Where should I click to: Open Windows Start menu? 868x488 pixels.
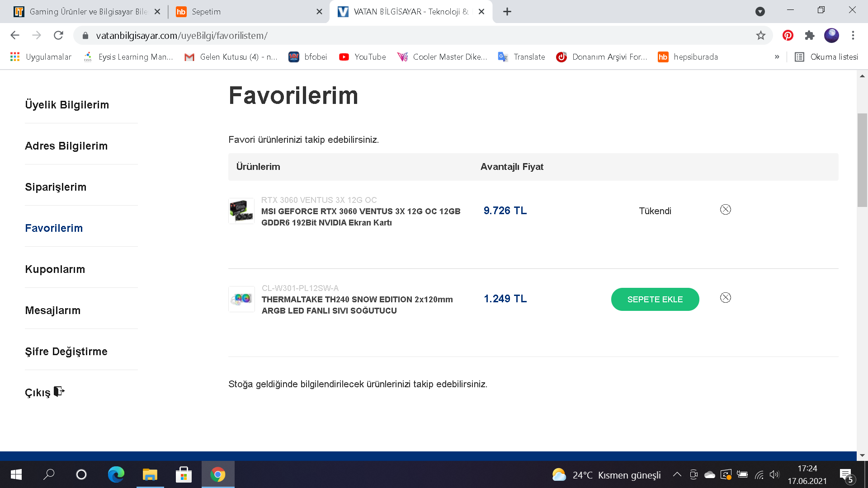[x=16, y=474]
